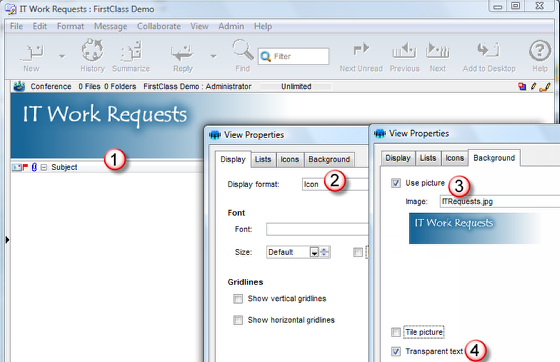Open the History toolbar icon

coord(92,50)
